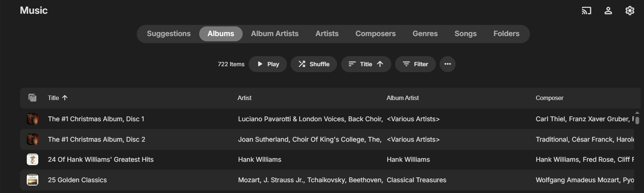Click the Shuffle button
Viewport: 644px width, 193px height.
point(314,64)
